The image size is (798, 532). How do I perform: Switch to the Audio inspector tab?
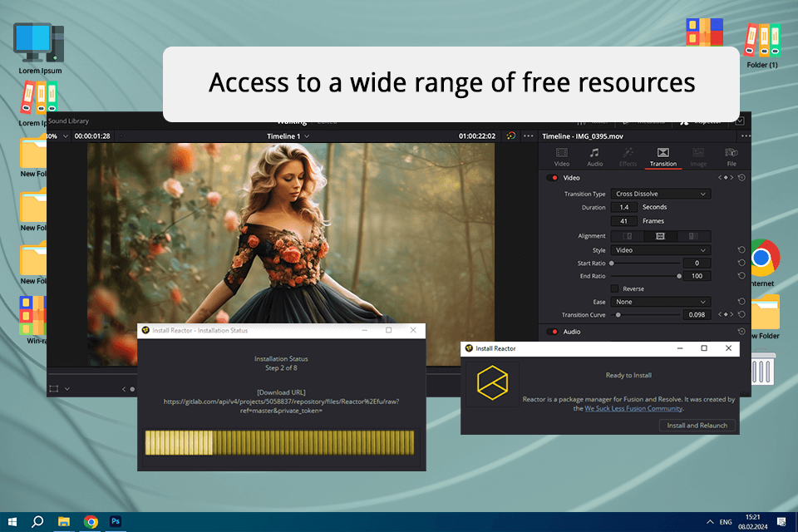click(x=594, y=157)
